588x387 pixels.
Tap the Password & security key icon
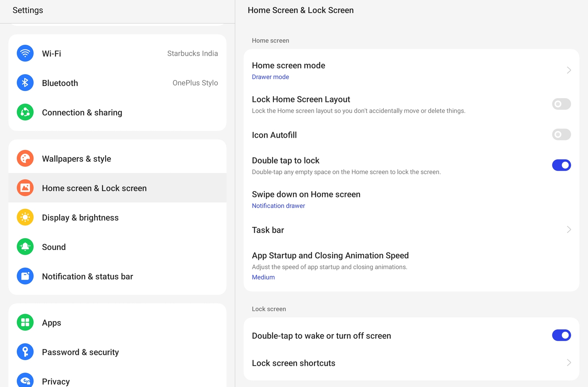tap(25, 352)
